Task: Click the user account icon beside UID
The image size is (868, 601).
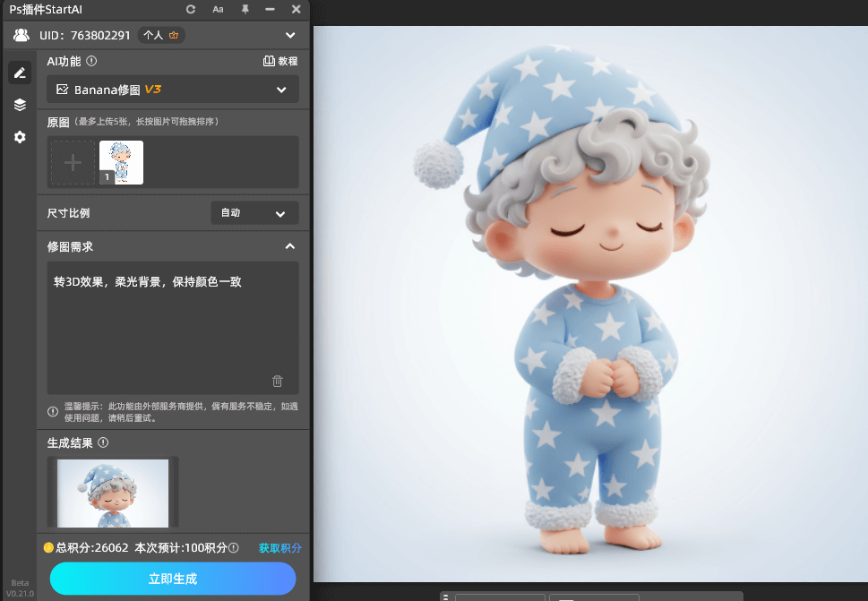Action: 21,35
